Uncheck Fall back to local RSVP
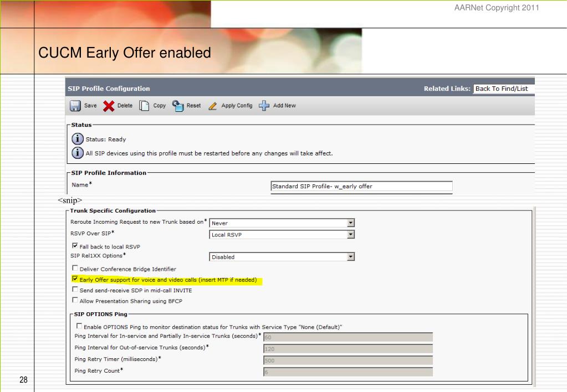This screenshot has height=392, width=567. [75, 246]
